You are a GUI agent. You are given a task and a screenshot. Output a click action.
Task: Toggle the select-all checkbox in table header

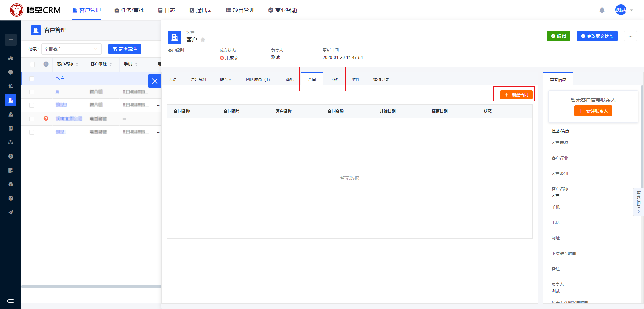[x=32, y=64]
